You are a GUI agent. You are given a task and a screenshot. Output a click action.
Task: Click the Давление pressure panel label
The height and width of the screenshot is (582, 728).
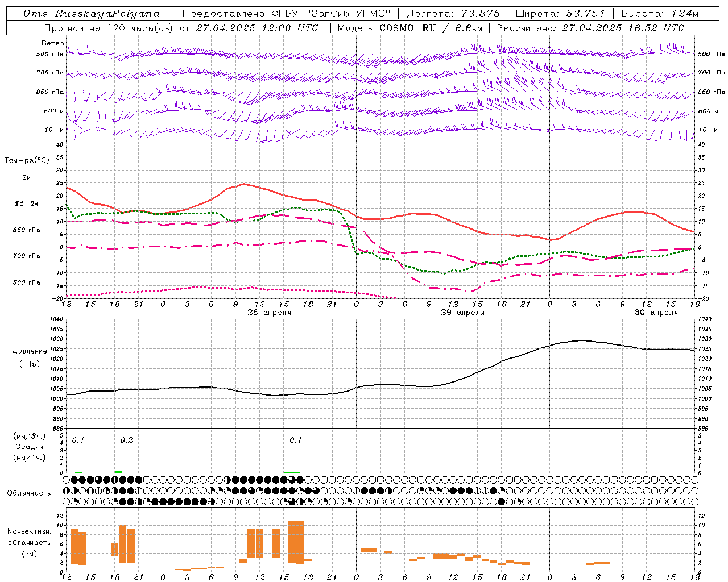click(x=30, y=351)
